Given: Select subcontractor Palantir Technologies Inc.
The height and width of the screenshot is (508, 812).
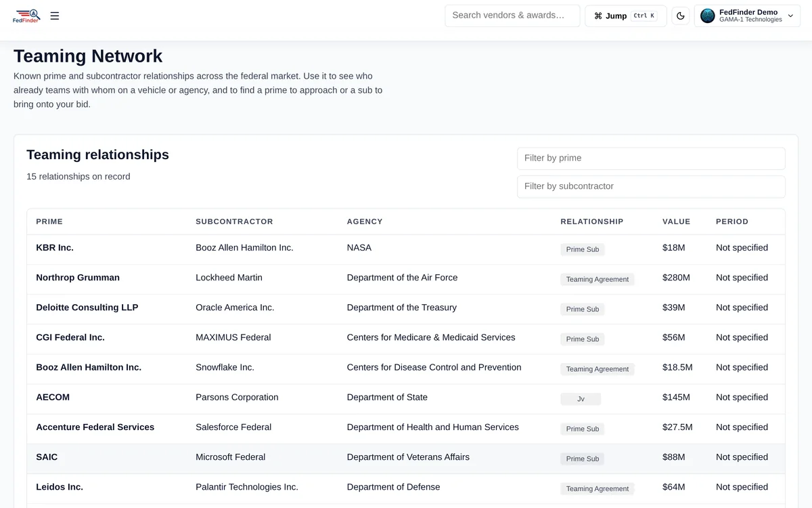Looking at the screenshot, I should point(247,487).
